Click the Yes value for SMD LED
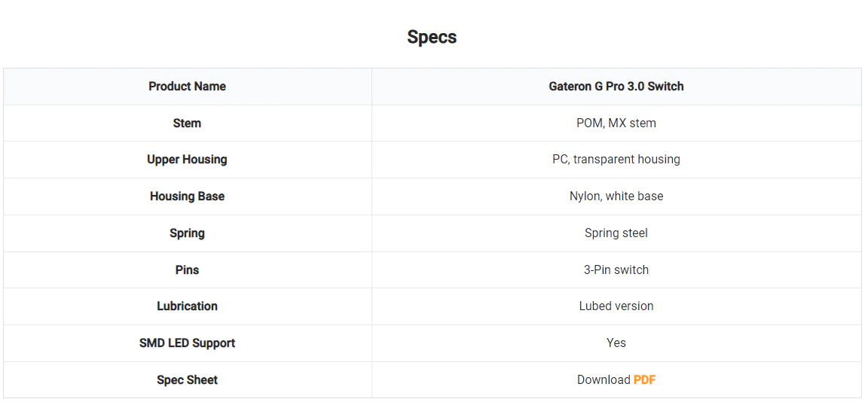868x405 pixels. 616,343
